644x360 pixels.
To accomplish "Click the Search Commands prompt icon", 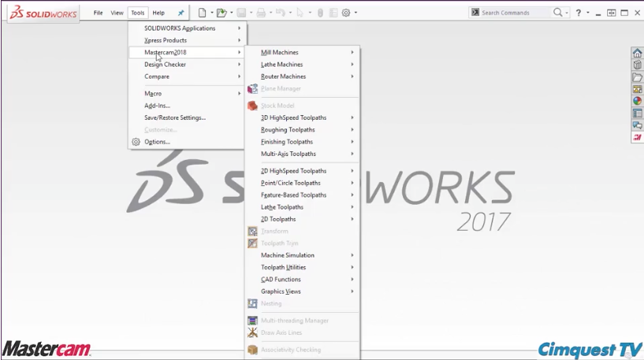I will (475, 13).
